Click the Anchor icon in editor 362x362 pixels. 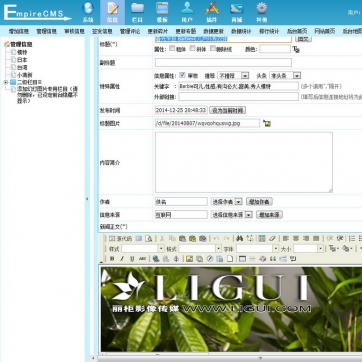point(176,259)
